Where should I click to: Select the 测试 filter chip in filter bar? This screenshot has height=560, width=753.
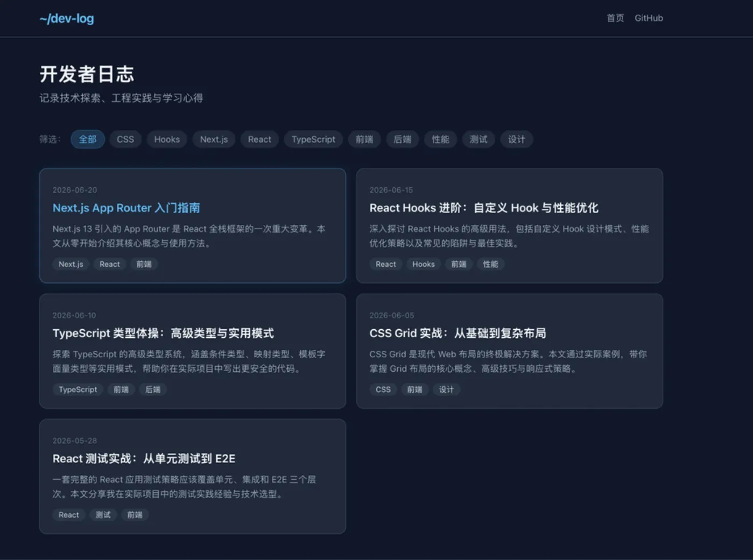(478, 139)
